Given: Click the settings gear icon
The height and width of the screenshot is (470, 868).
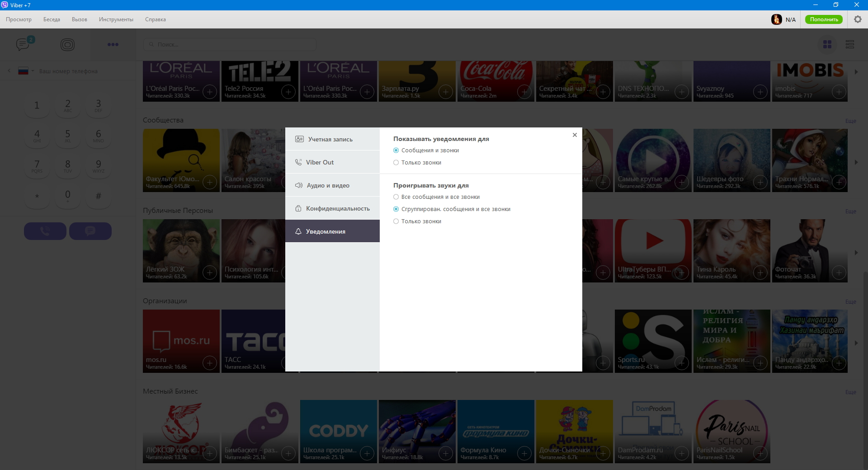Looking at the screenshot, I should pyautogui.click(x=858, y=19).
